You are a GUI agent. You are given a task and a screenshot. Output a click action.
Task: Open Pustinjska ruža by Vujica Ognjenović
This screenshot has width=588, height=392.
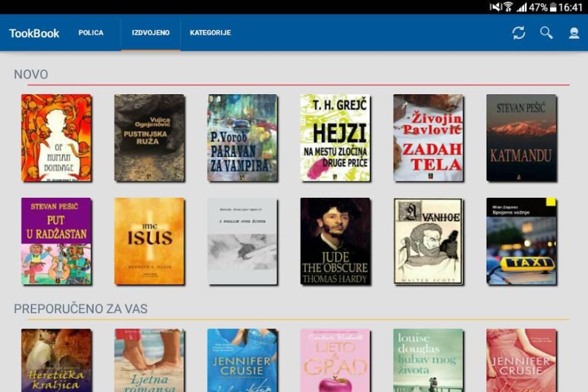[149, 138]
